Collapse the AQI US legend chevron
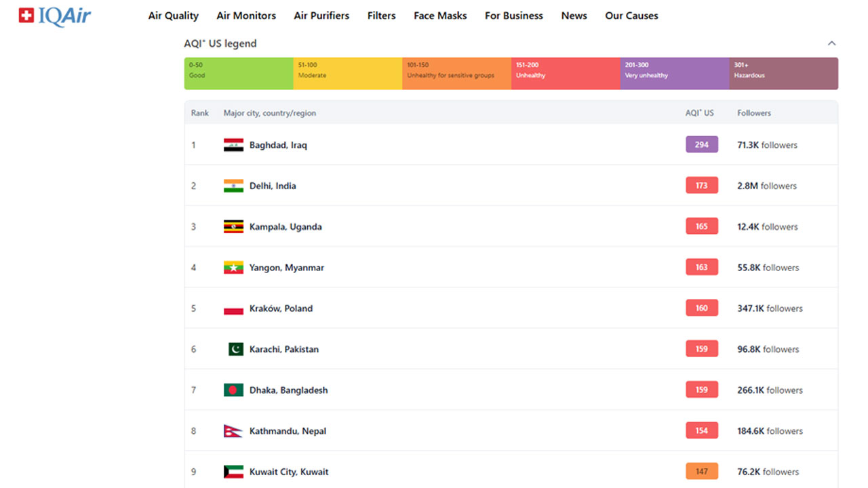The height and width of the screenshot is (488, 868). point(831,43)
